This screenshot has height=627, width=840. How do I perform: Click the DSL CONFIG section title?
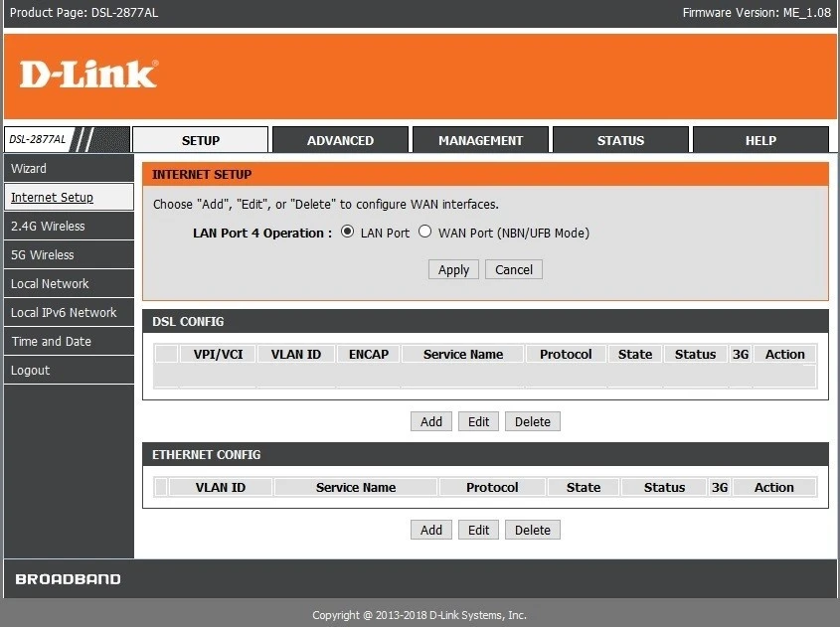pyautogui.click(x=188, y=322)
